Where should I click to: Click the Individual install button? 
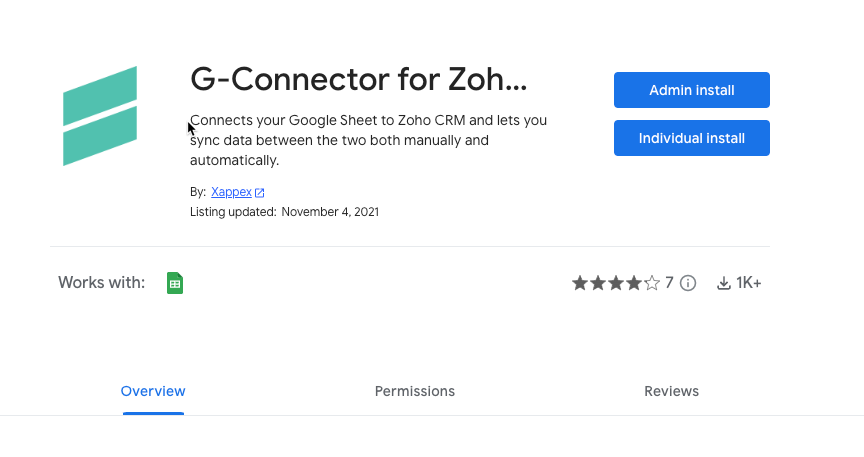(692, 138)
